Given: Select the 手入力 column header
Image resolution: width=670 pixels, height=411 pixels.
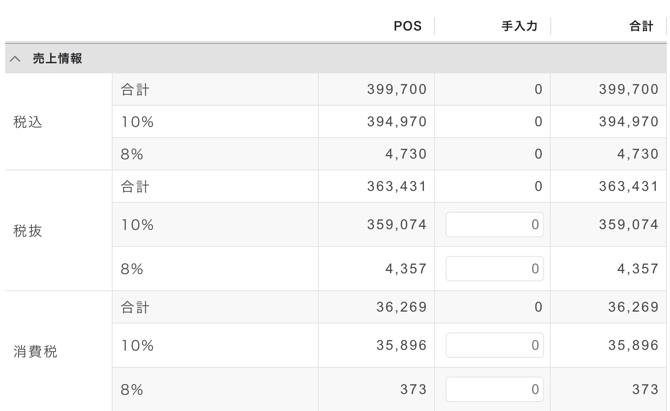Looking at the screenshot, I should 519,27.
